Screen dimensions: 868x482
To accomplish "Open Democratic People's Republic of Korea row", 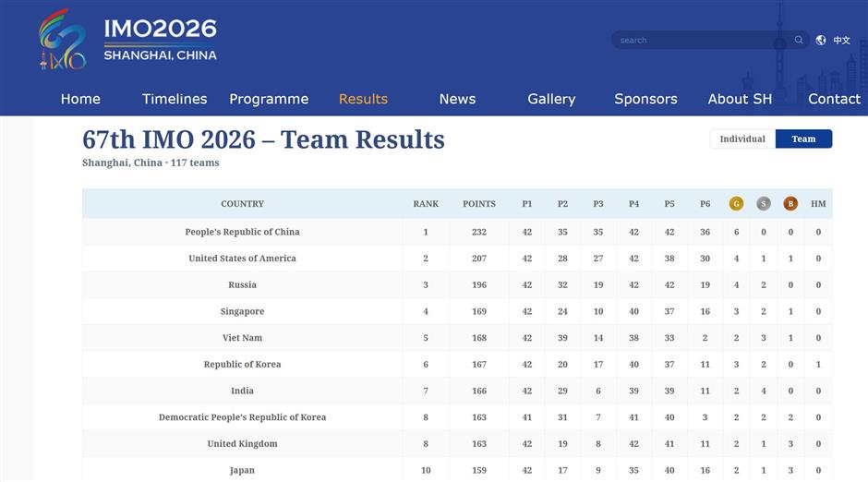I will point(457,417).
